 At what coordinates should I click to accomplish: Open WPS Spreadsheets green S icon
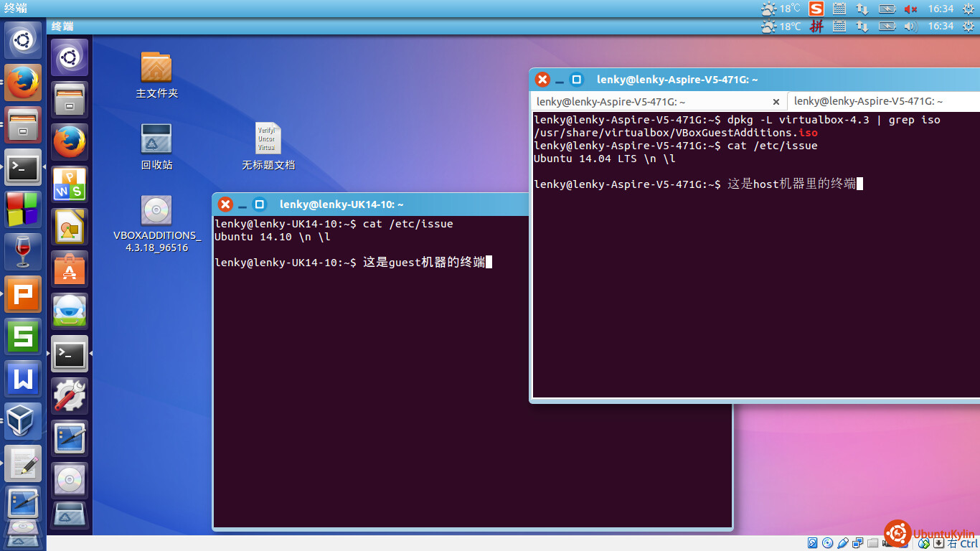coord(24,336)
